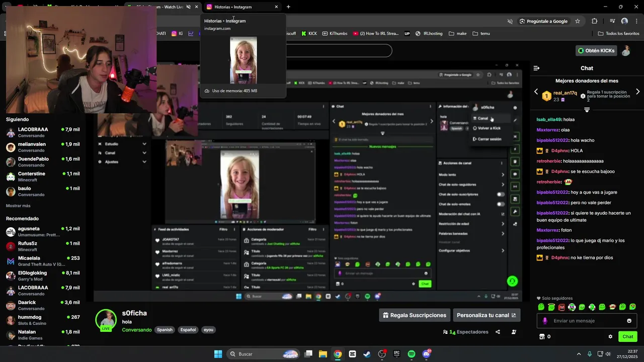Viewport: 644px width, 362px height.
Task: Switch to the Historias Instagram tab
Action: 242,7
